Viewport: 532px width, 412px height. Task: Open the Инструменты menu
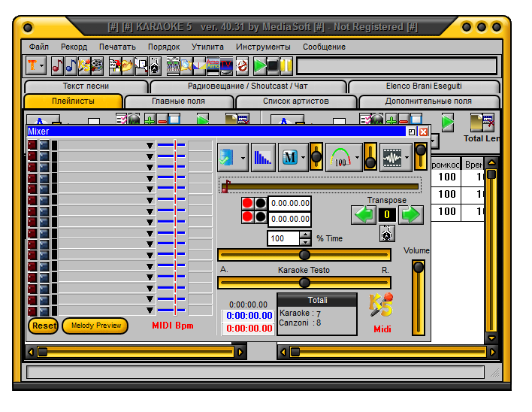(x=263, y=47)
